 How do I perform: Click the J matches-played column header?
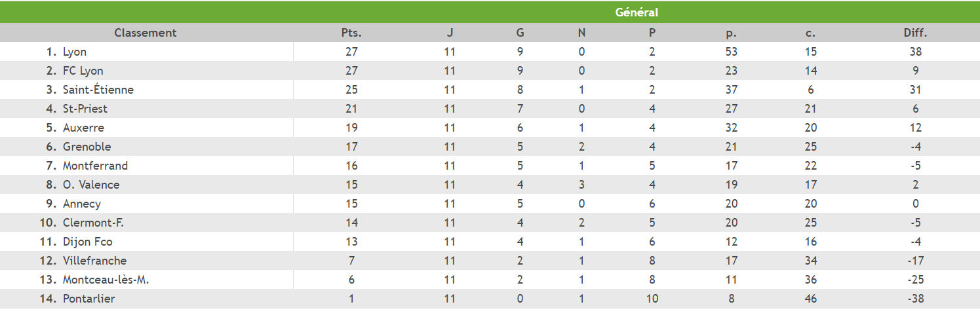[450, 33]
